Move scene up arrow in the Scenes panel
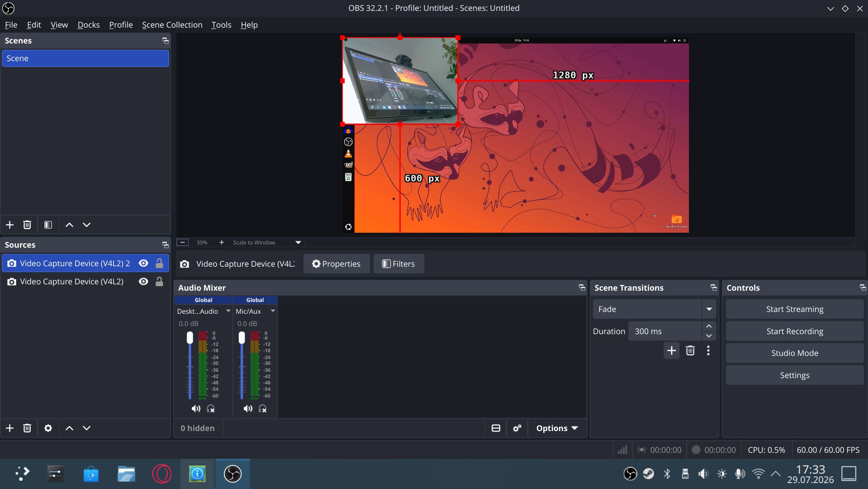868x489 pixels. [x=69, y=225]
